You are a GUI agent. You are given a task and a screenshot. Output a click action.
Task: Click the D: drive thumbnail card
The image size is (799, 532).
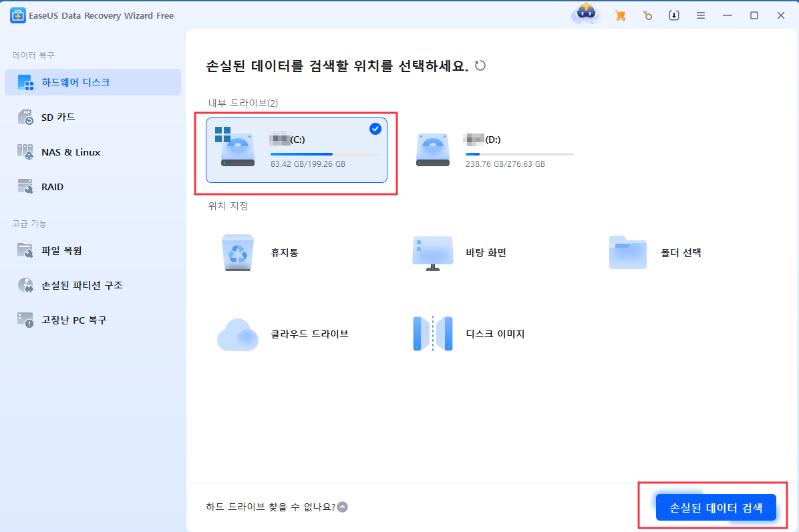click(432, 150)
